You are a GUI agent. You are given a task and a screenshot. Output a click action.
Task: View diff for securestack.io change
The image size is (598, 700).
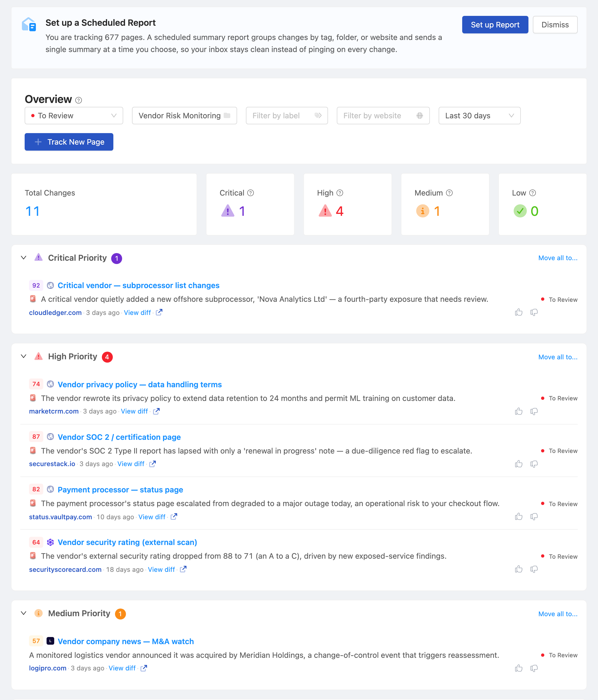[131, 464]
